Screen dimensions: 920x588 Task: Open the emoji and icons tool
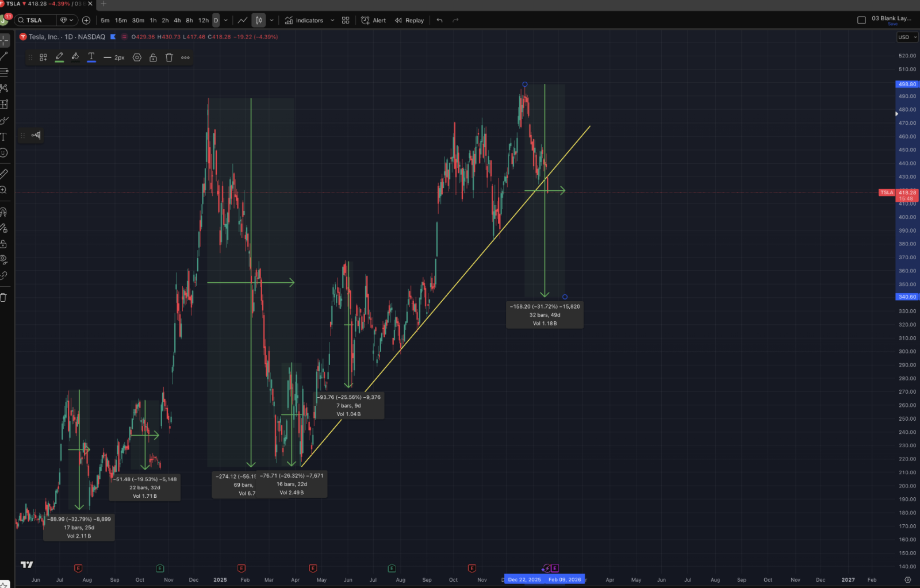[x=4, y=153]
